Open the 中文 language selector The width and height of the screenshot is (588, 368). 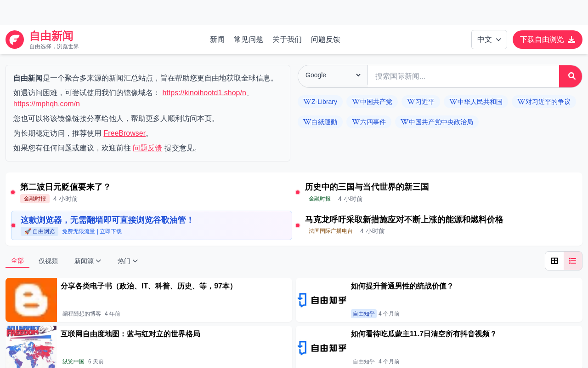[489, 40]
